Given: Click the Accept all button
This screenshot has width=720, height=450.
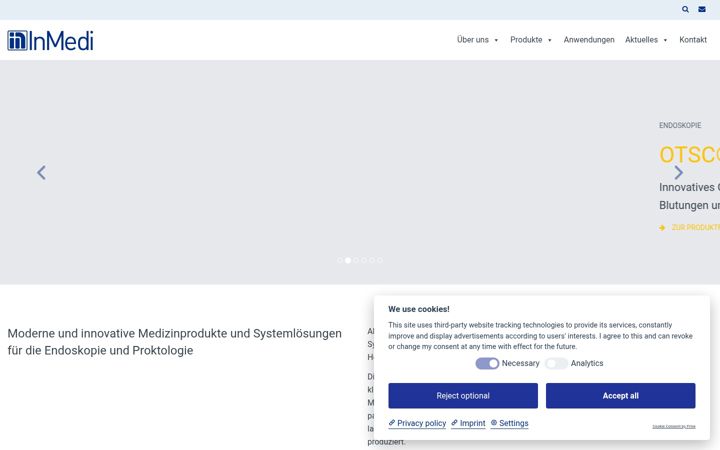Looking at the screenshot, I should [620, 396].
